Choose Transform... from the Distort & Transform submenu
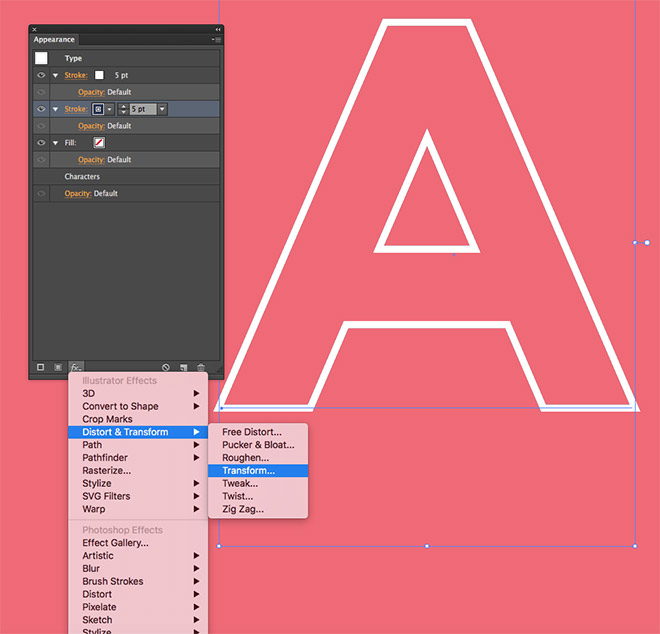This screenshot has width=660, height=634. (248, 470)
